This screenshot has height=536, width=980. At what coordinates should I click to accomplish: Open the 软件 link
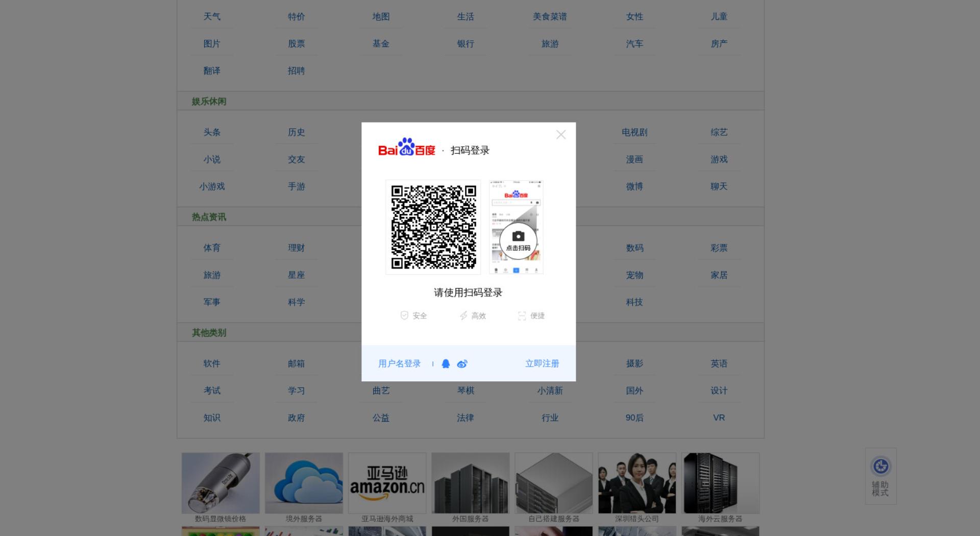click(212, 363)
